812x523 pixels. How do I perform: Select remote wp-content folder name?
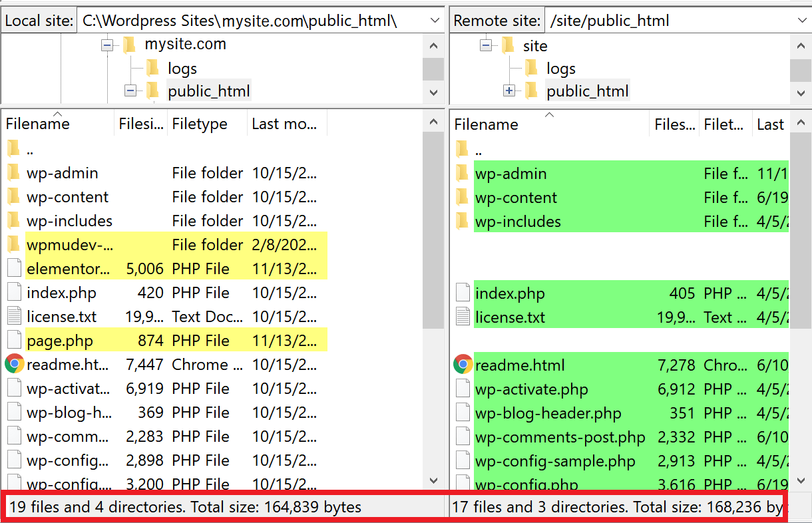pos(516,198)
